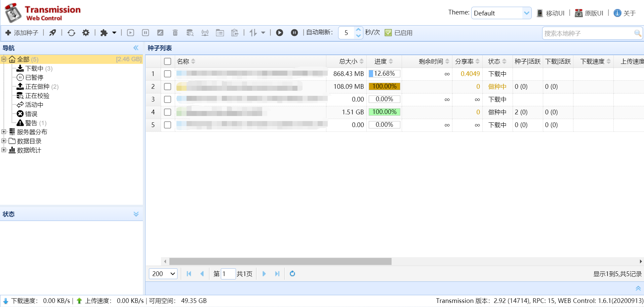
Task: Click the horizontal scrollbar of torrent list
Action: 280,261
